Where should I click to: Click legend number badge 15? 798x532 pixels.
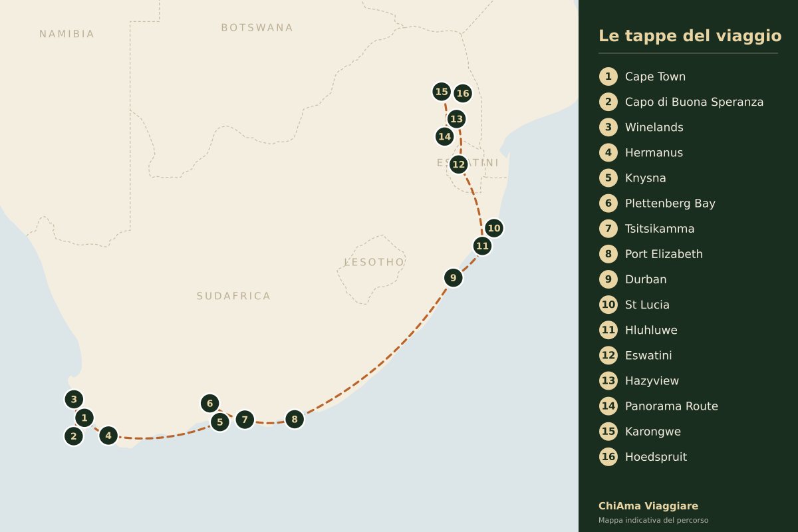(x=608, y=432)
